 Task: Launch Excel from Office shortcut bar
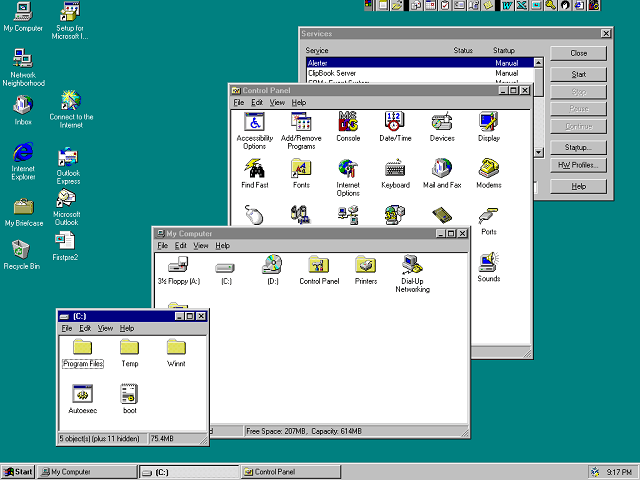pyautogui.click(x=521, y=5)
